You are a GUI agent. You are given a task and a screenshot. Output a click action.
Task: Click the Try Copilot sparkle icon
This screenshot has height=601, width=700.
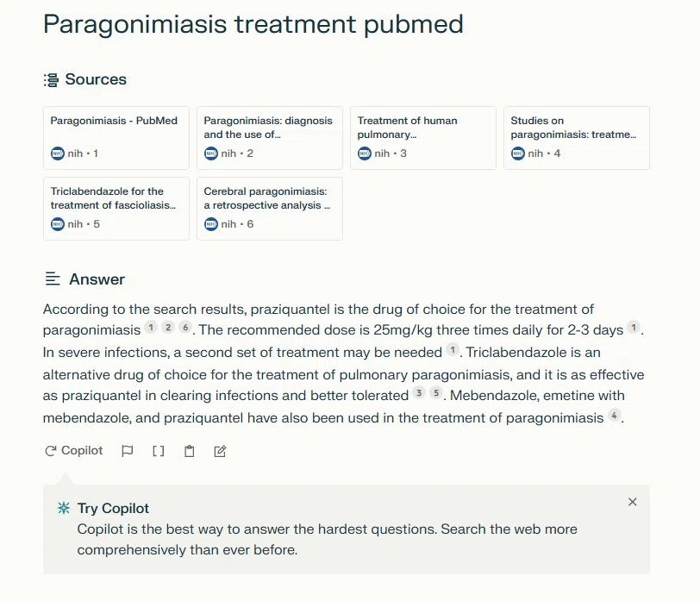64,508
